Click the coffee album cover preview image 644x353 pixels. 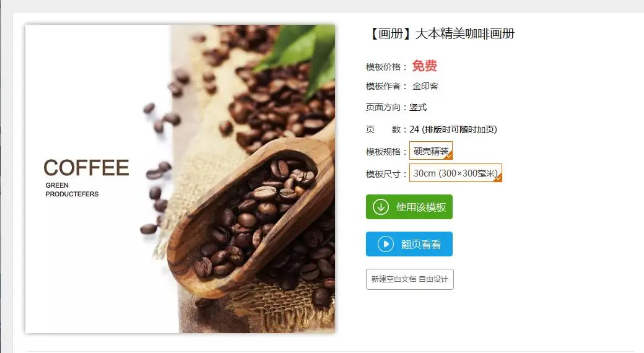(x=180, y=179)
